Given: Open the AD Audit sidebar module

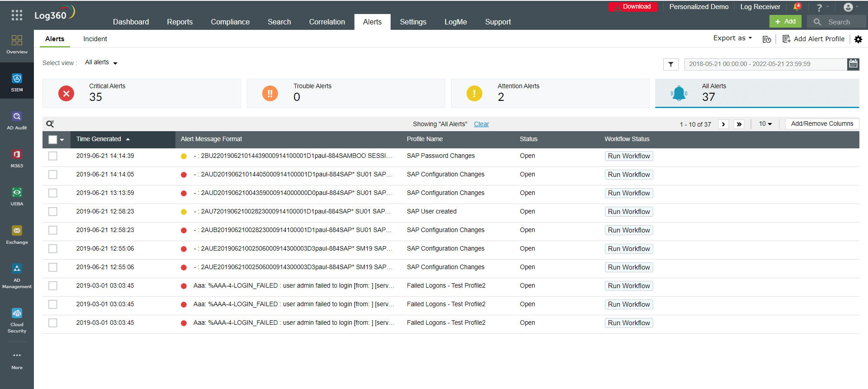Looking at the screenshot, I should pos(17,120).
